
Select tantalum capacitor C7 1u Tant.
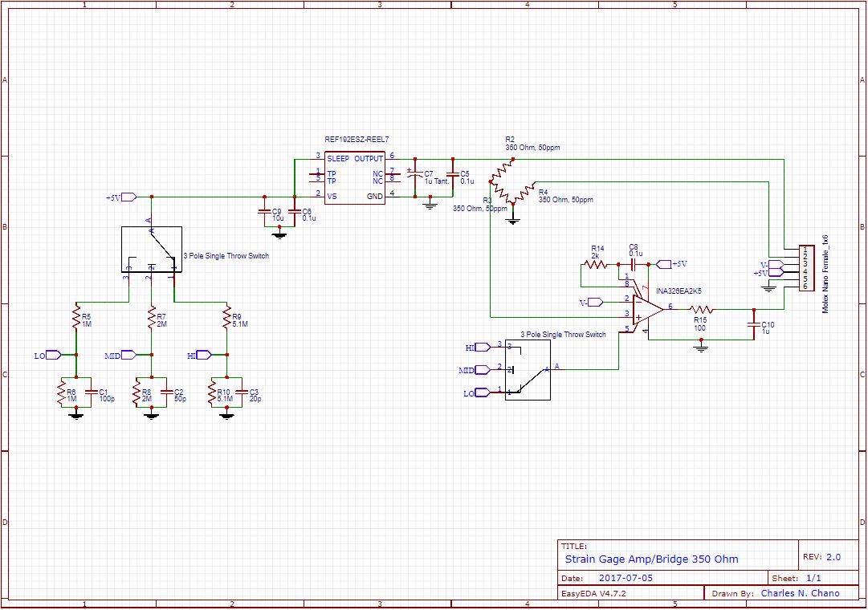[x=414, y=174]
